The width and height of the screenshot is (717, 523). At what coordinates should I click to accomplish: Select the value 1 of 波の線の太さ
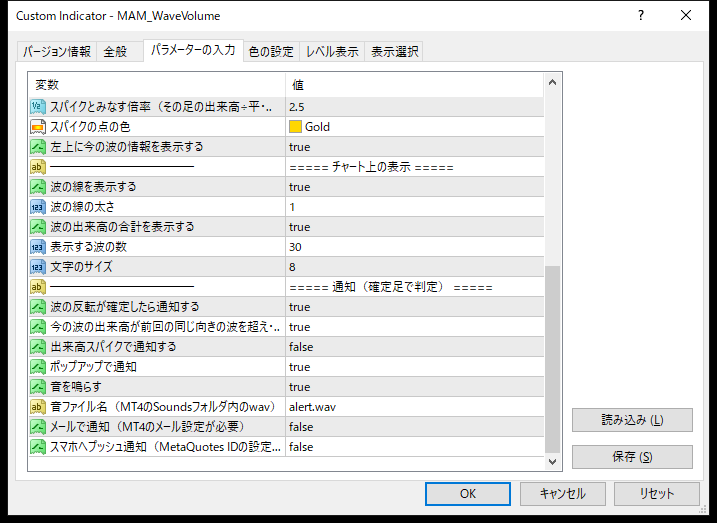[x=292, y=207]
